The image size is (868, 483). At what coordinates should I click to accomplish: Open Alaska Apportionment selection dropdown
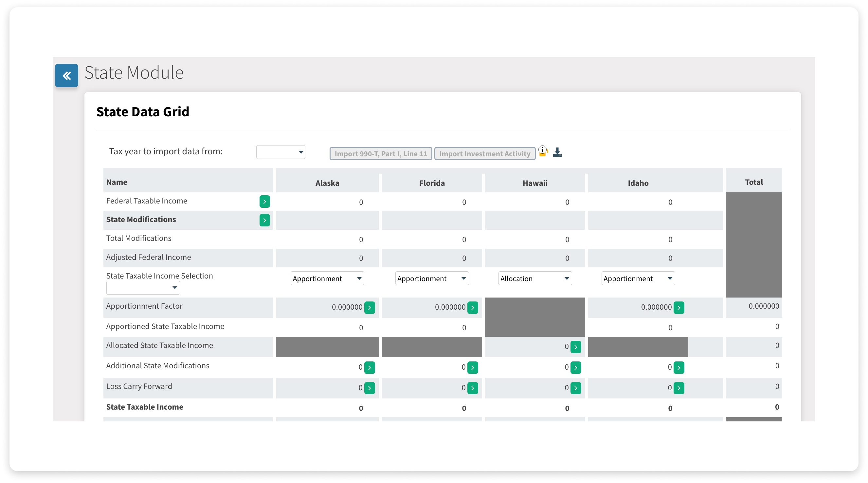(327, 279)
